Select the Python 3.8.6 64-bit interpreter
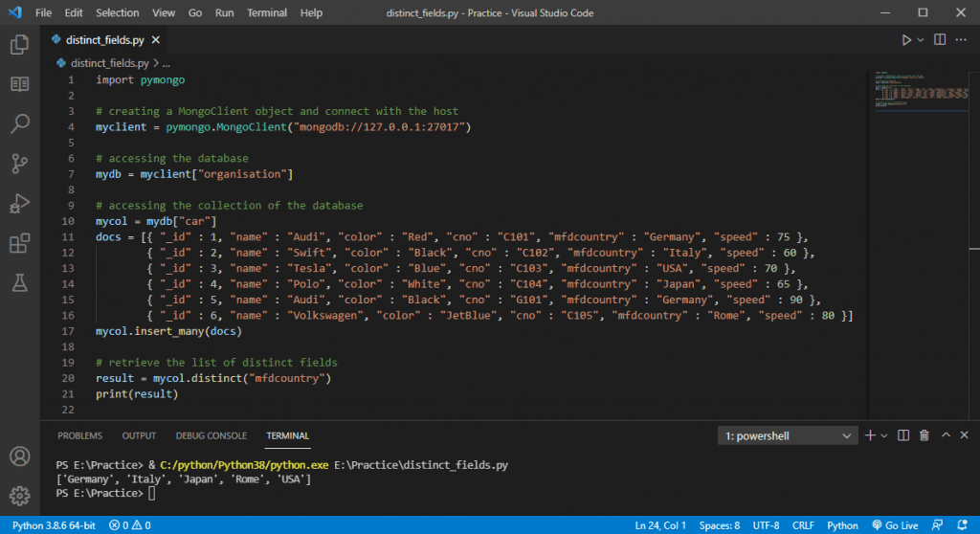 54,525
